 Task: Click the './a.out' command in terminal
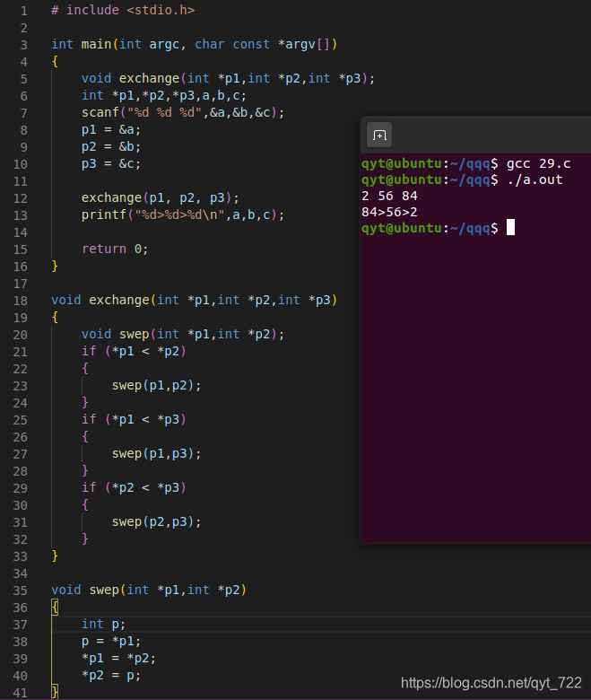click(x=535, y=179)
